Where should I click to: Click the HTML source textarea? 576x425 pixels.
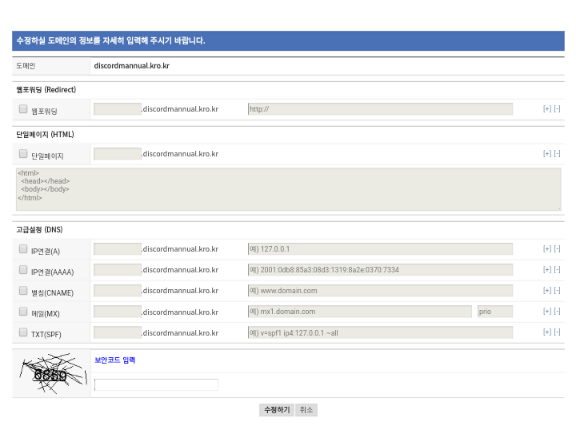pyautogui.click(x=288, y=189)
